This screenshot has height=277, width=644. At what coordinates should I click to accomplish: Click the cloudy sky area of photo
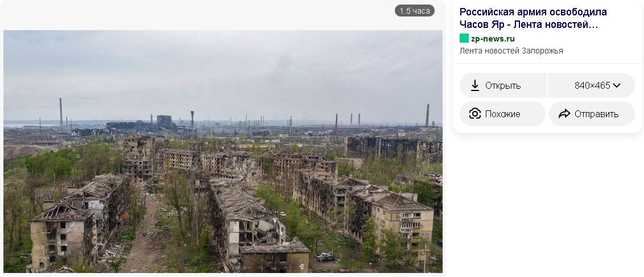(223, 70)
